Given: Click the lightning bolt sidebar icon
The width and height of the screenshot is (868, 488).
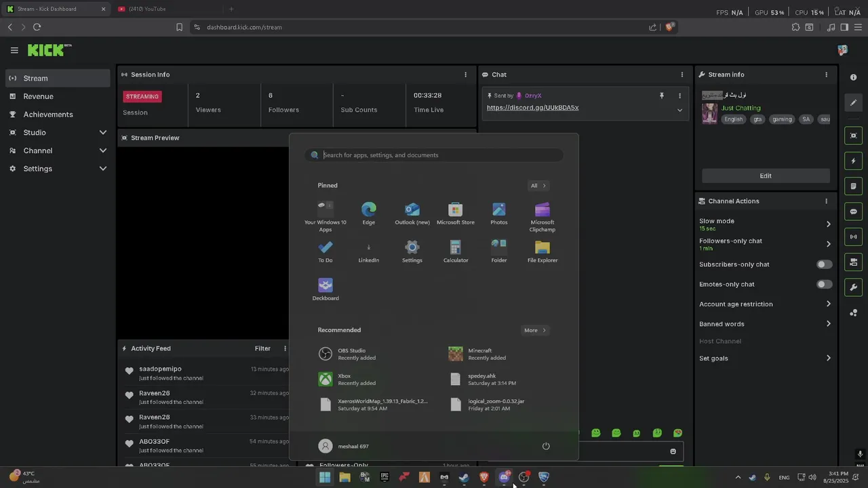Looking at the screenshot, I should [x=853, y=161].
